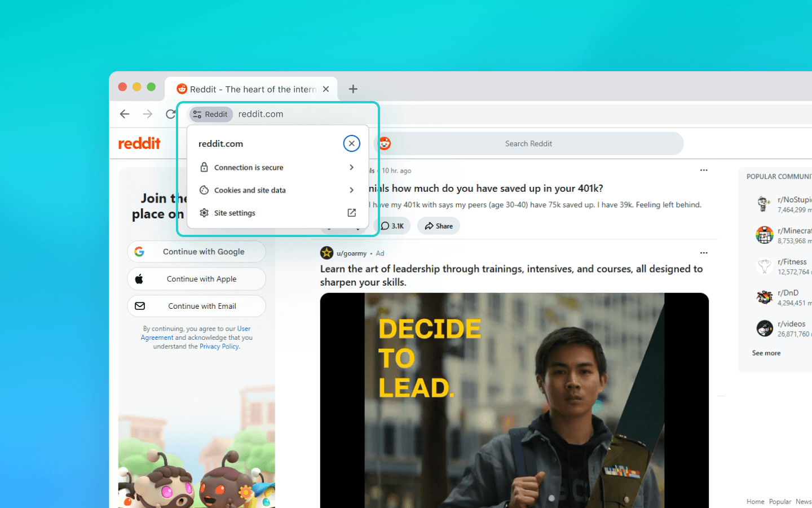This screenshot has width=812, height=508.
Task: Share the 401k post
Action: 439,226
